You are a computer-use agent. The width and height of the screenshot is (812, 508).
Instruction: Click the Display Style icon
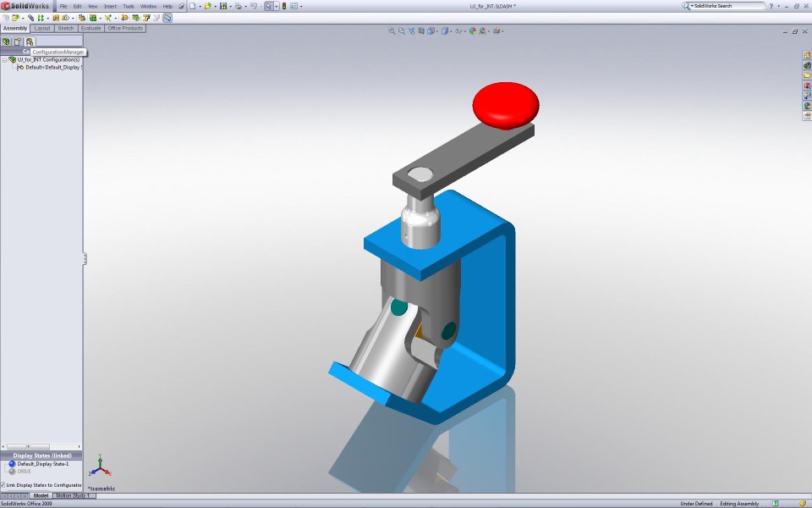click(x=444, y=31)
